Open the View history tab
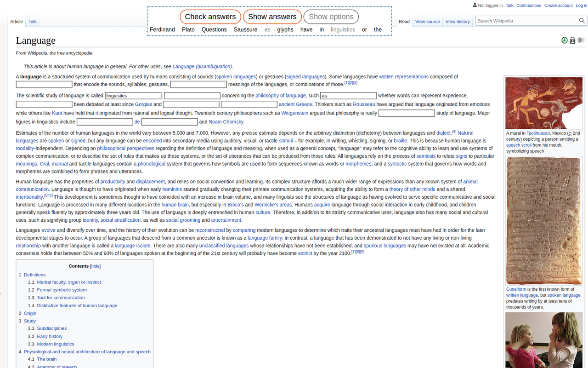The height and width of the screenshot is (368, 588). (458, 21)
